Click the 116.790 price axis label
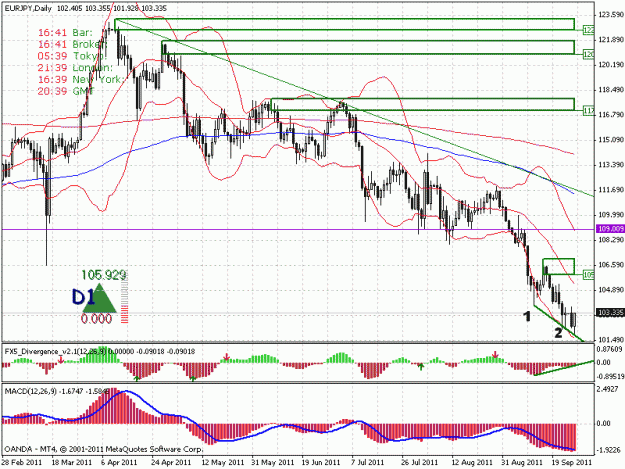The width and height of the screenshot is (625, 469). click(x=611, y=115)
